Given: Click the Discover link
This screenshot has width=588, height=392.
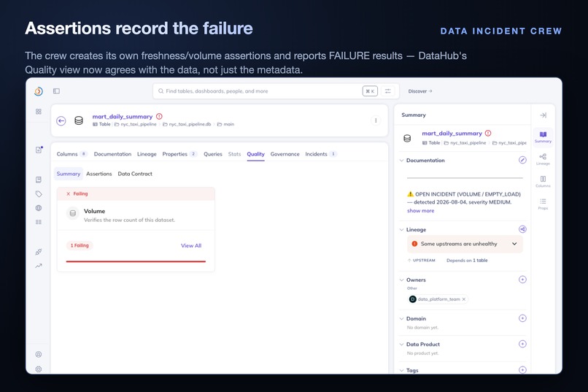Looking at the screenshot, I should (x=420, y=91).
